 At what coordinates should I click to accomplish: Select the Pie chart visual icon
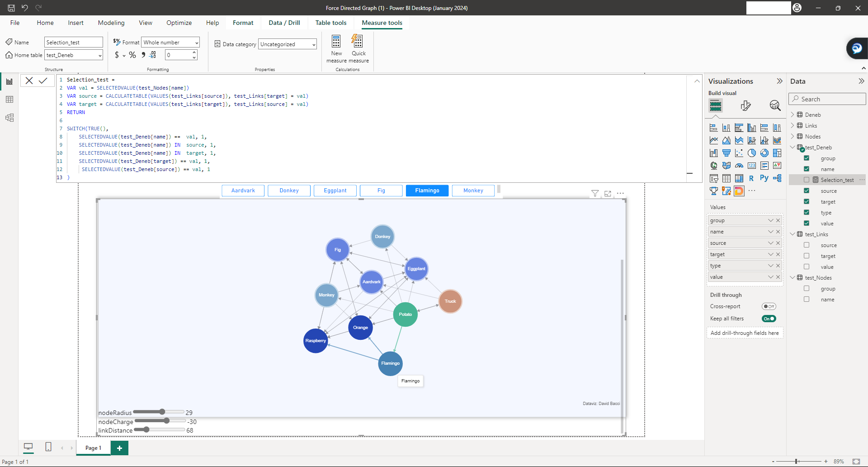[752, 153]
